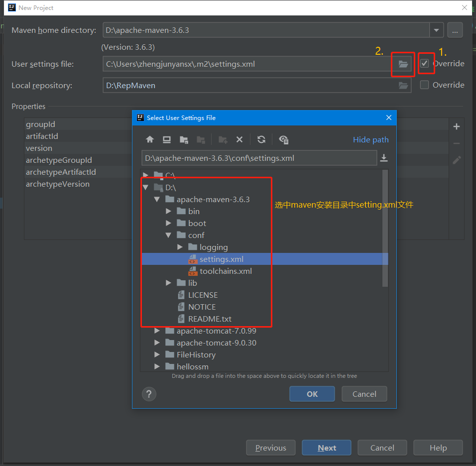Screen dimensions: 476x466
Task: Go back with Previous button
Action: (271, 448)
